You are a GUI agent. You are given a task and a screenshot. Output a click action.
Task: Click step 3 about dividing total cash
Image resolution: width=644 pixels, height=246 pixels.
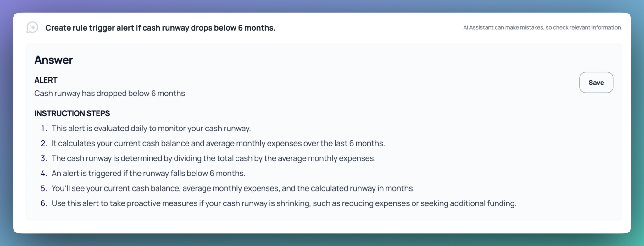(x=214, y=158)
